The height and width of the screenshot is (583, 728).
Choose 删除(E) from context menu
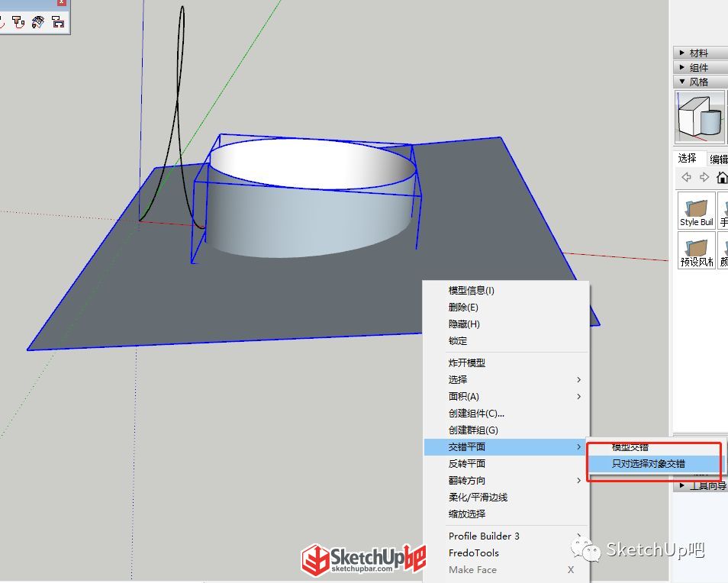tap(507, 308)
